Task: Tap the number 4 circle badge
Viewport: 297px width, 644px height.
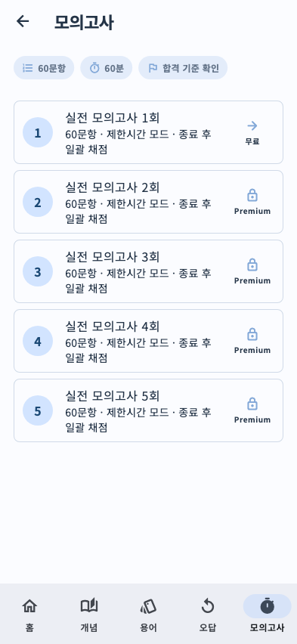Action: [38, 341]
